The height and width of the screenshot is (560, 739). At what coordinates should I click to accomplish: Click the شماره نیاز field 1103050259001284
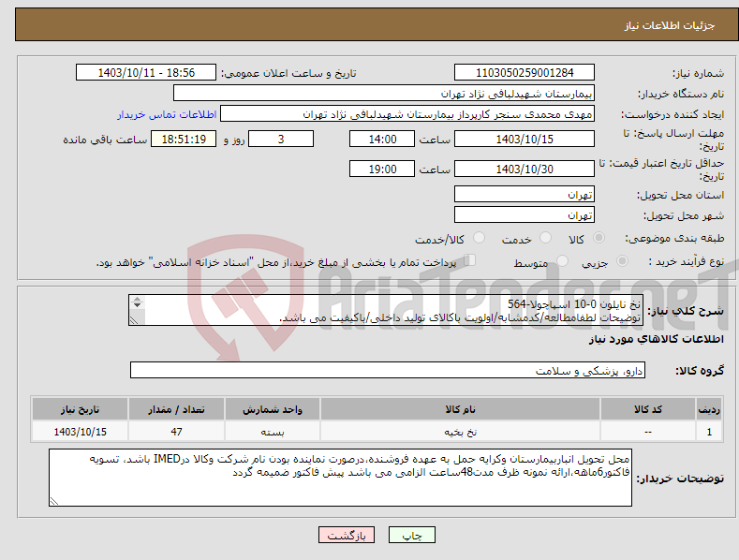tap(525, 73)
